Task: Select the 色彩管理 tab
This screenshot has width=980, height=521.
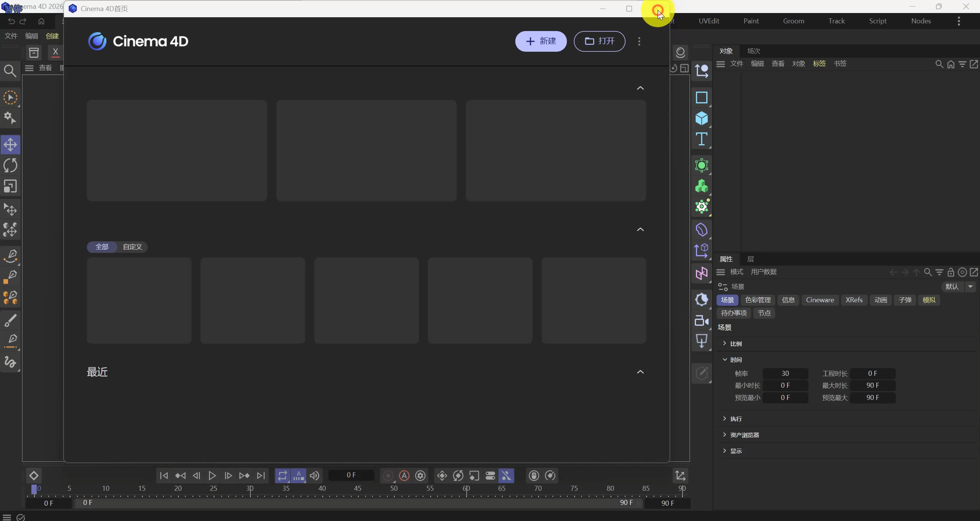Action: [x=758, y=300]
